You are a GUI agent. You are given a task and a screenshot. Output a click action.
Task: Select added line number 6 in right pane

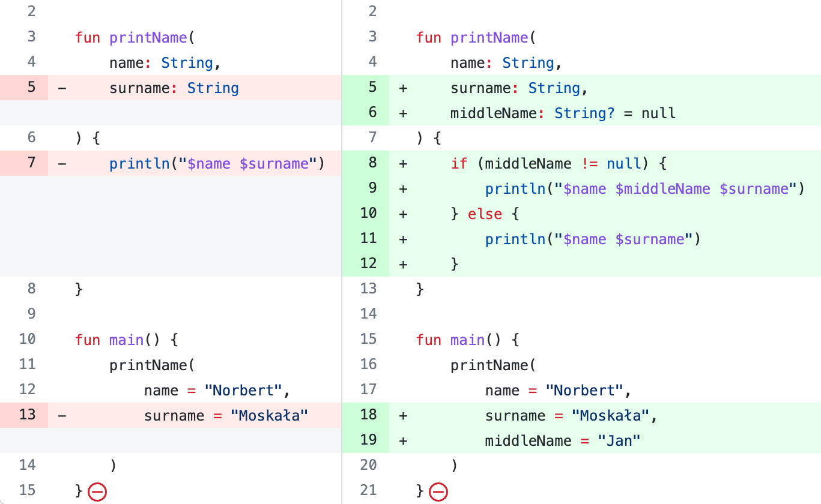click(372, 113)
